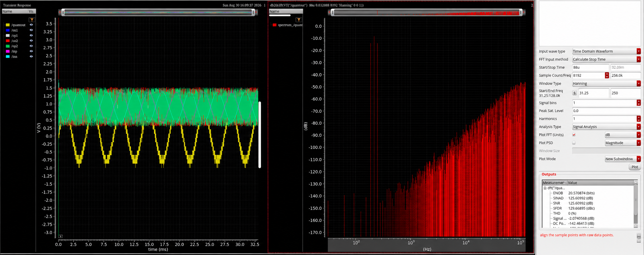This screenshot has width=644, height=255.
Task: Click the Start Time input field
Action: pos(590,68)
